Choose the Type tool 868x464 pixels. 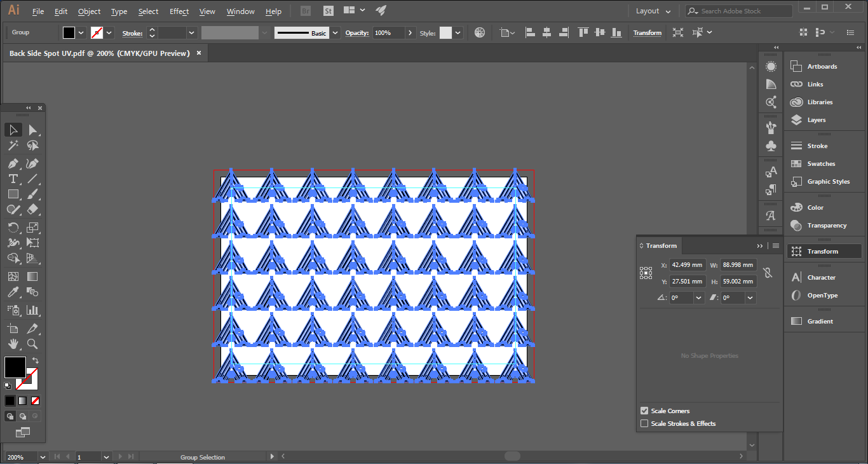[13, 179]
